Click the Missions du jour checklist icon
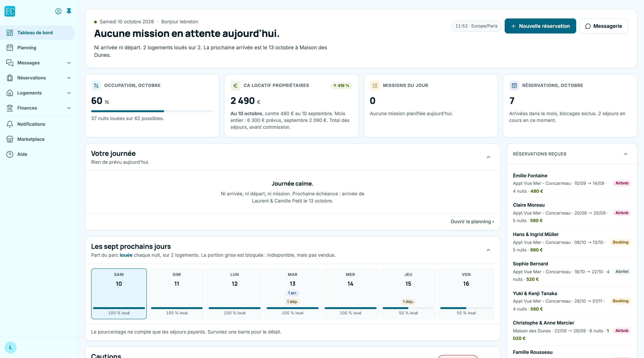Viewport: 644px width, 358px height. pyautogui.click(x=375, y=86)
